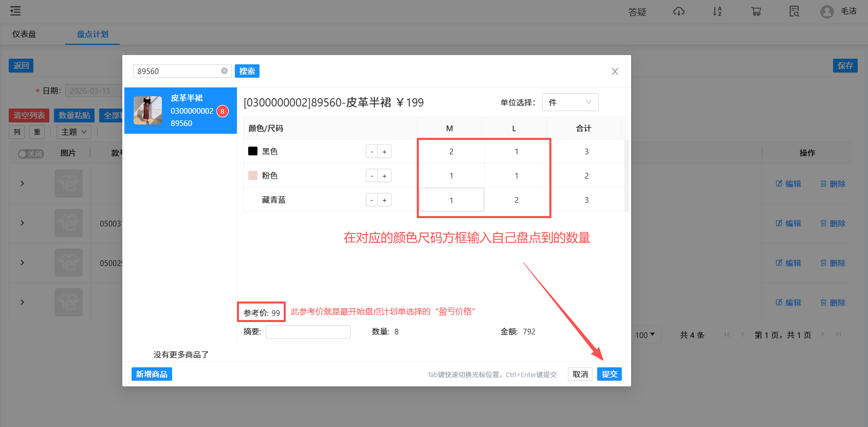Decrease quantity for 藏青蓝 row
The height and width of the screenshot is (427, 868).
pyautogui.click(x=372, y=200)
